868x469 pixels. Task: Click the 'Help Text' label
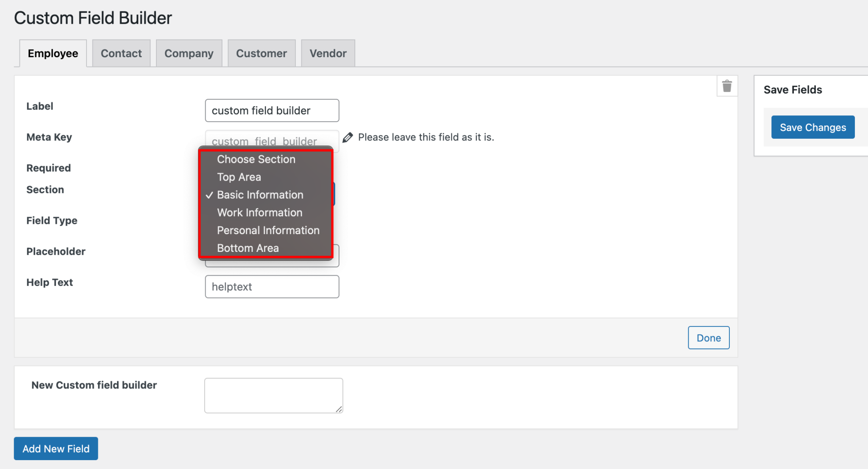pyautogui.click(x=50, y=282)
